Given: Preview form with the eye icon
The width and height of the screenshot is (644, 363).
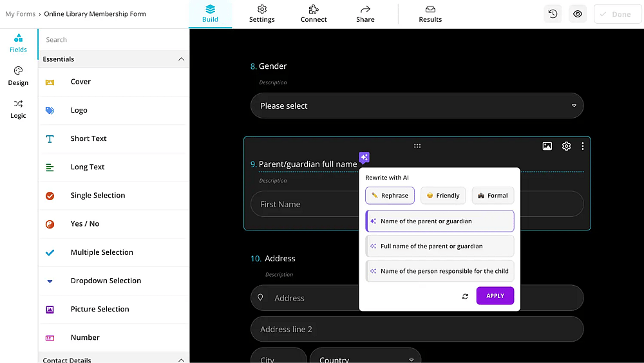Looking at the screenshot, I should tap(578, 14).
